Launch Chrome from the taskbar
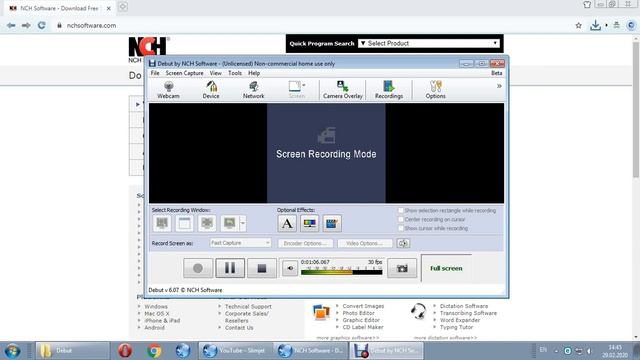The width and height of the screenshot is (640, 360). click(x=154, y=351)
